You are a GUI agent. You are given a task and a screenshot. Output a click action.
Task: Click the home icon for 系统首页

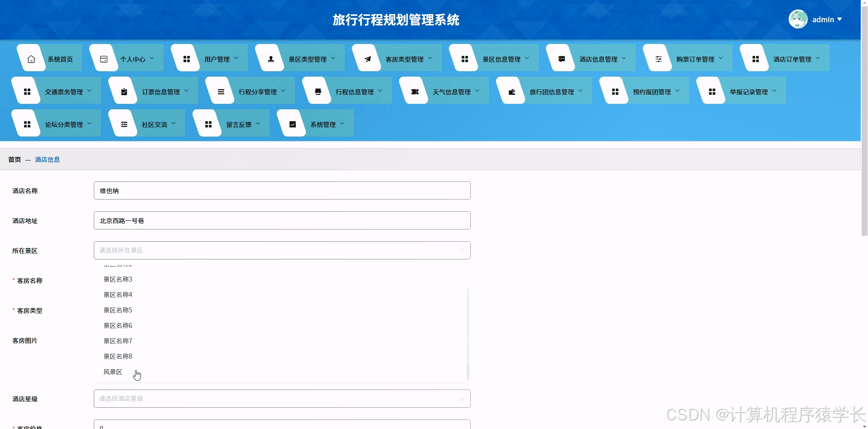click(31, 58)
